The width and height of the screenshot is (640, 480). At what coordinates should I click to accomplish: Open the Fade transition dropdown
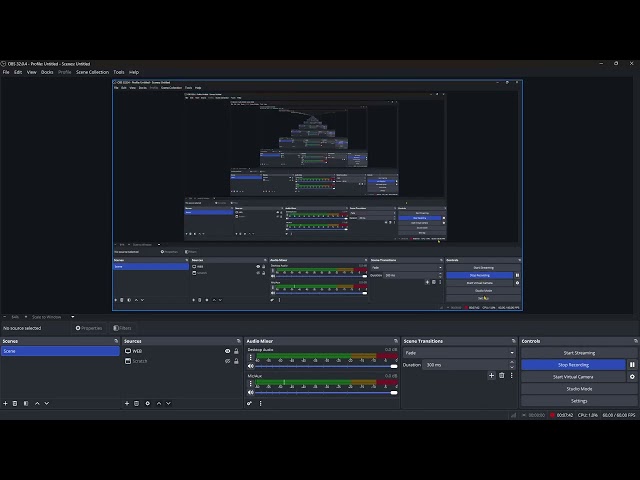pyautogui.click(x=459, y=353)
